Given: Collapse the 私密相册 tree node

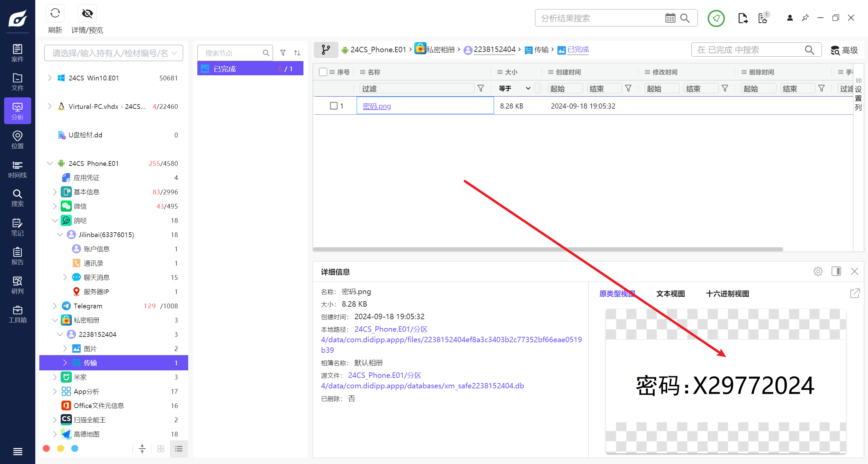Looking at the screenshot, I should click(x=55, y=320).
